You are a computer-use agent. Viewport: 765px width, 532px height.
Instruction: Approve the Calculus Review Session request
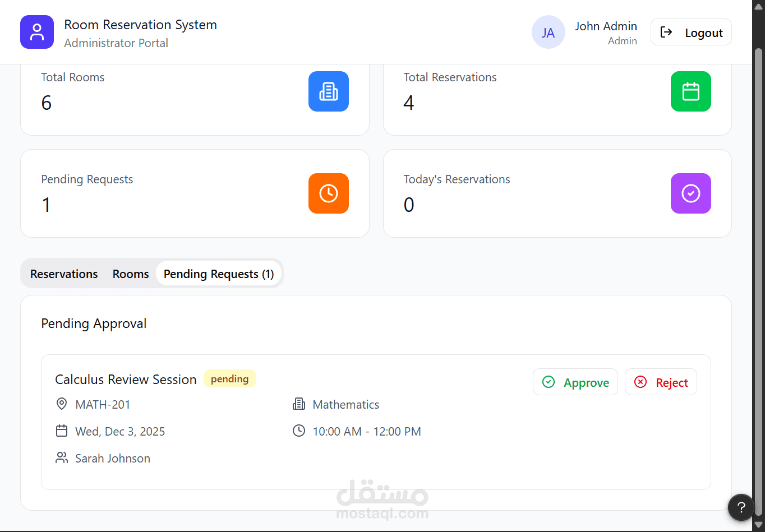(575, 382)
